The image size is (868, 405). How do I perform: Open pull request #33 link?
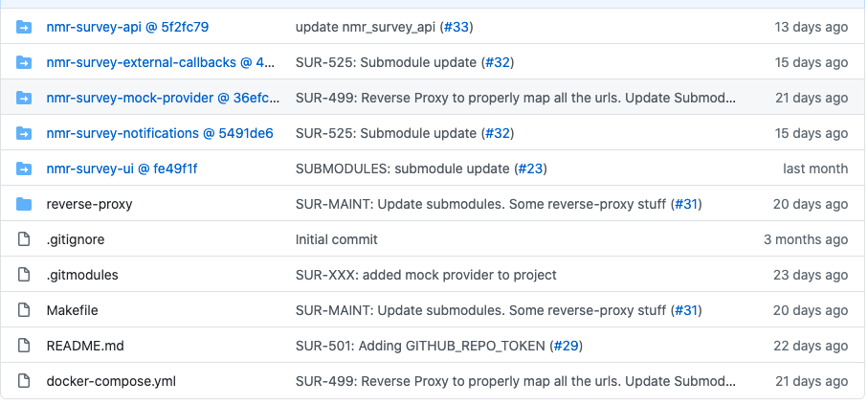pos(456,27)
